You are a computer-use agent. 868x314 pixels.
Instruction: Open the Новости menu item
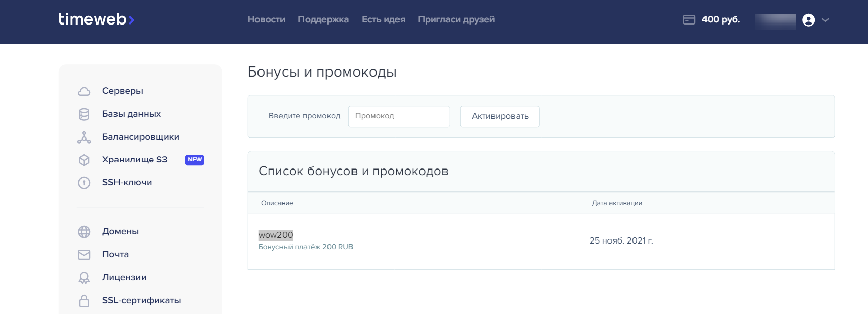click(x=266, y=19)
